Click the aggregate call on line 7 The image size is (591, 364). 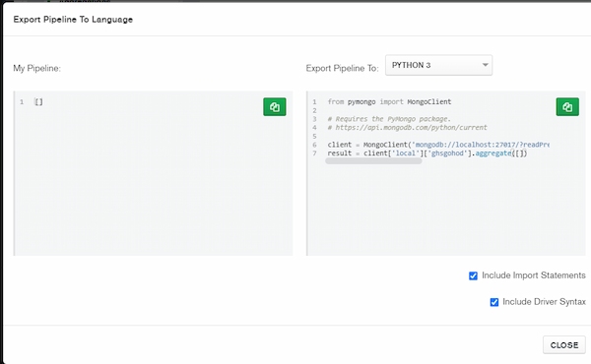(x=493, y=153)
